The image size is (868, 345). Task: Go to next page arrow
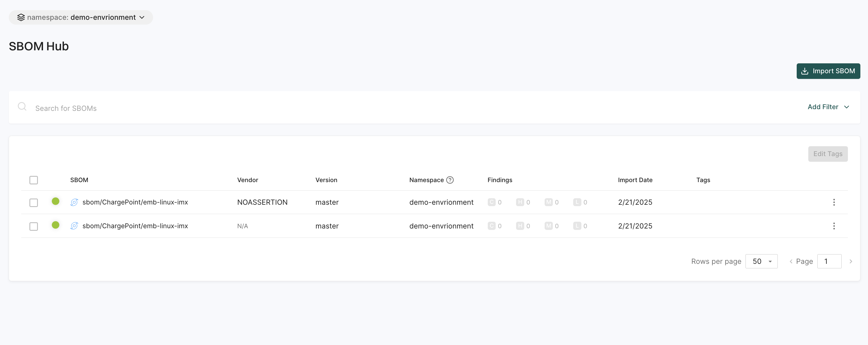click(x=850, y=262)
